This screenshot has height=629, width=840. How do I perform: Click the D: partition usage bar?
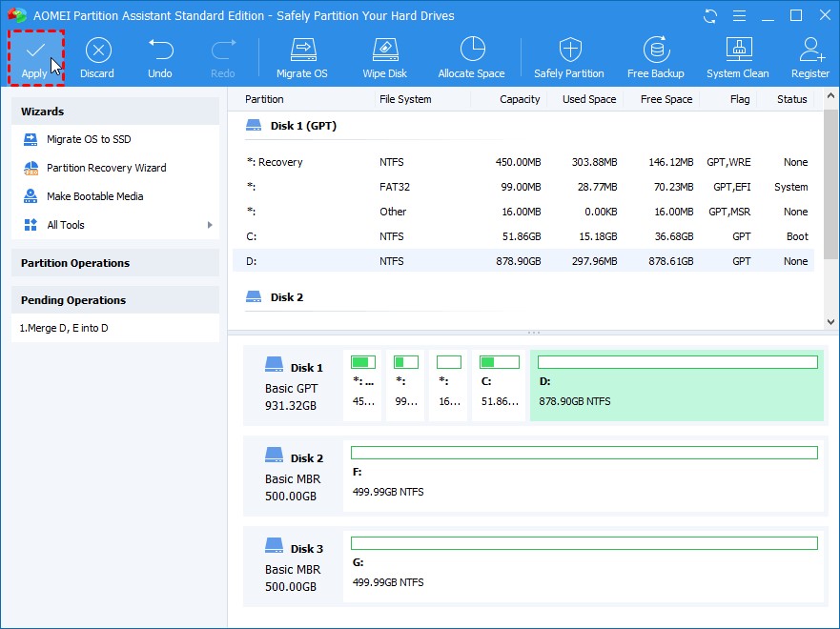(x=678, y=362)
